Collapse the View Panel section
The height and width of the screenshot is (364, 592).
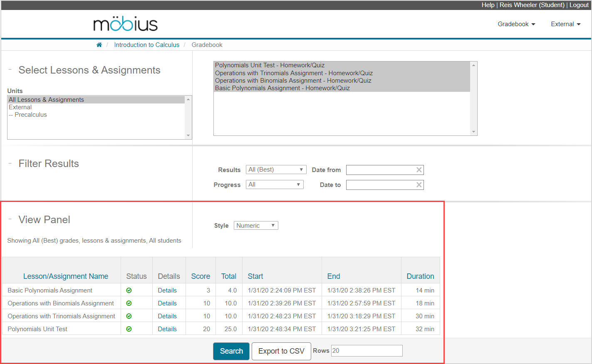coord(10,219)
